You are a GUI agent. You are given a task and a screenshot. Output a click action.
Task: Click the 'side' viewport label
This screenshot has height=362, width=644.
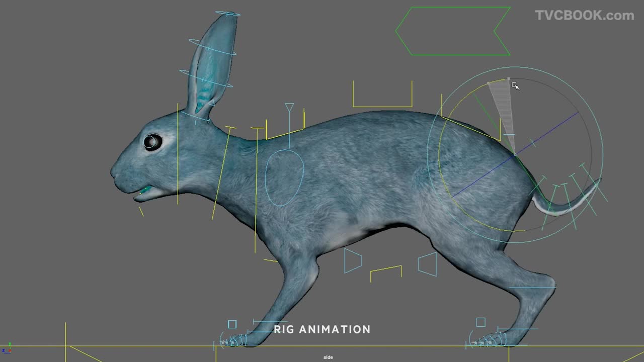pos(328,357)
